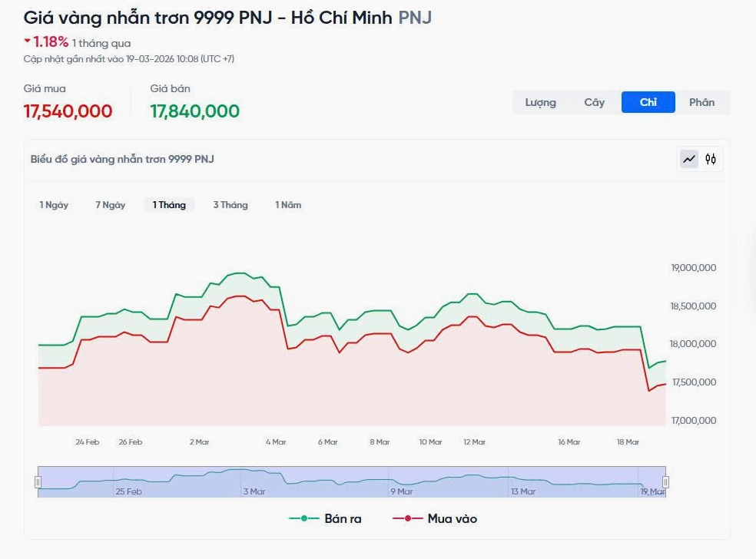The width and height of the screenshot is (756, 559).
Task: Select the 3 Tháng range
Action: (230, 205)
